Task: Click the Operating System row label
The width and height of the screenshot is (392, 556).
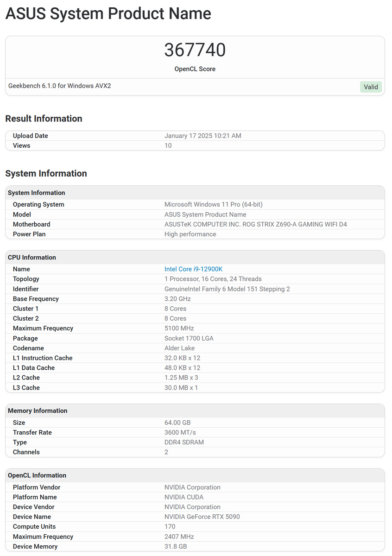Action: [x=38, y=204]
